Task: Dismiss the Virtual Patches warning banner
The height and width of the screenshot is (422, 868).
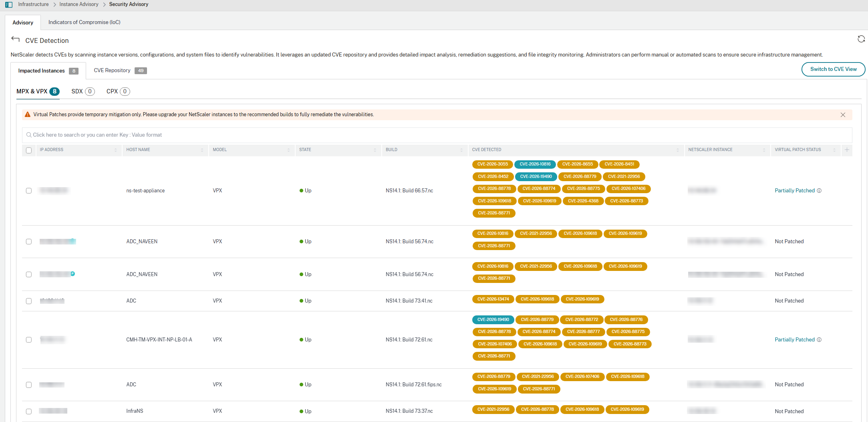Action: (x=843, y=115)
